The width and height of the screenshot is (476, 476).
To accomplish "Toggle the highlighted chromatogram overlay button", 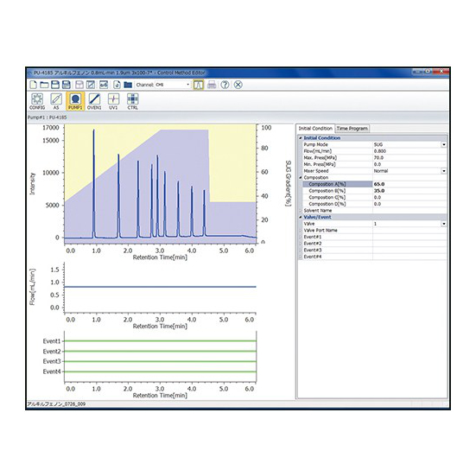I will [199, 85].
